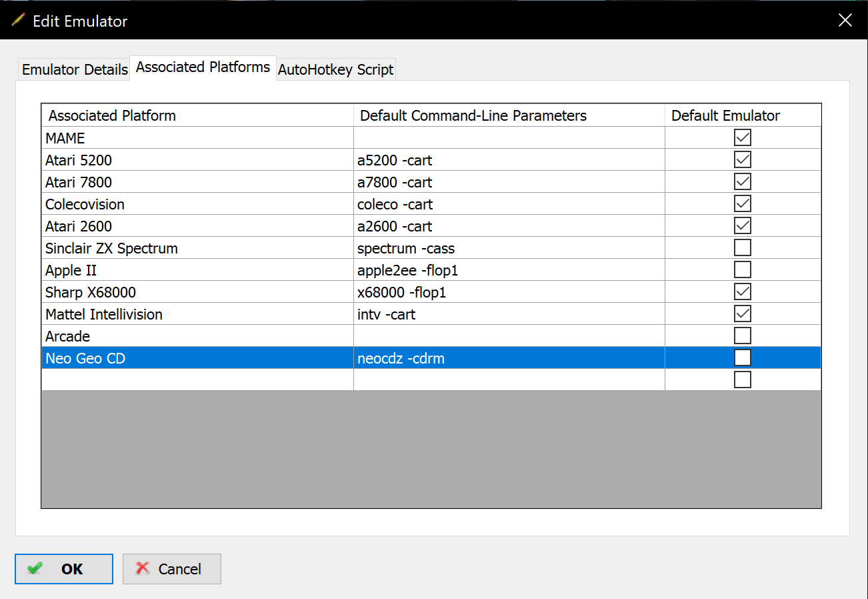Open the AutoHotkey Script tab
Image resolution: width=868 pixels, height=599 pixels.
point(336,69)
